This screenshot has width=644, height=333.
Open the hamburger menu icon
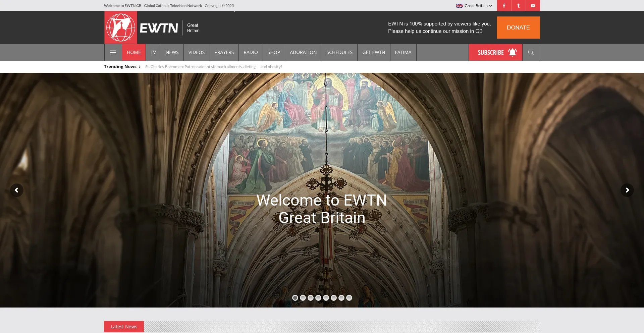click(113, 52)
